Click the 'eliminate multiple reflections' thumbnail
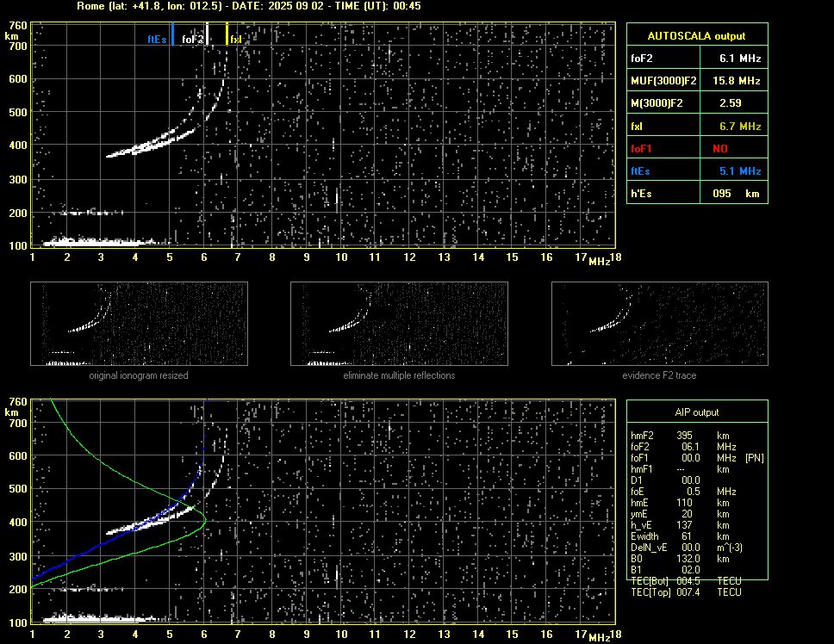This screenshot has height=644, width=834. click(399, 324)
